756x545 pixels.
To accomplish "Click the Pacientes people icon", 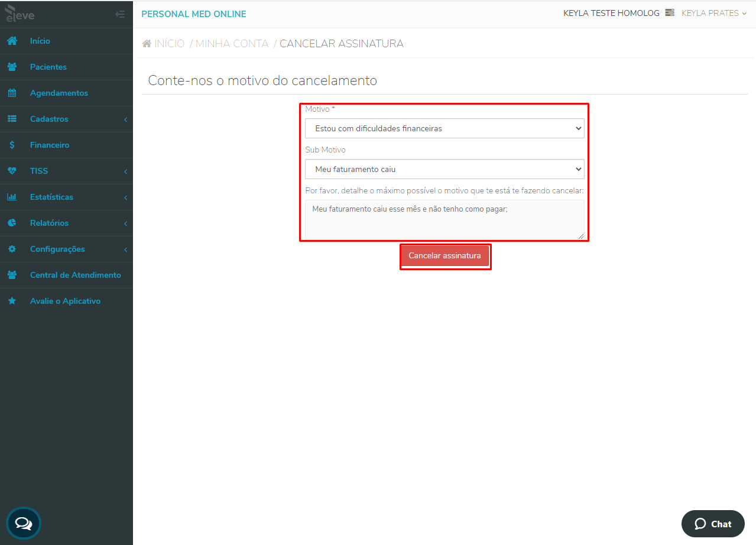I will tap(12, 67).
